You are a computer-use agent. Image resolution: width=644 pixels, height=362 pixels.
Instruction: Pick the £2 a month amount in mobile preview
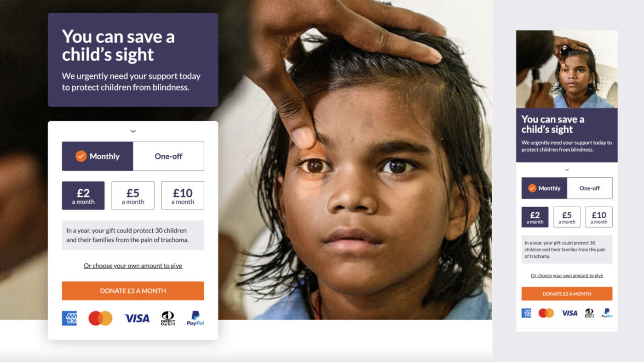(535, 217)
